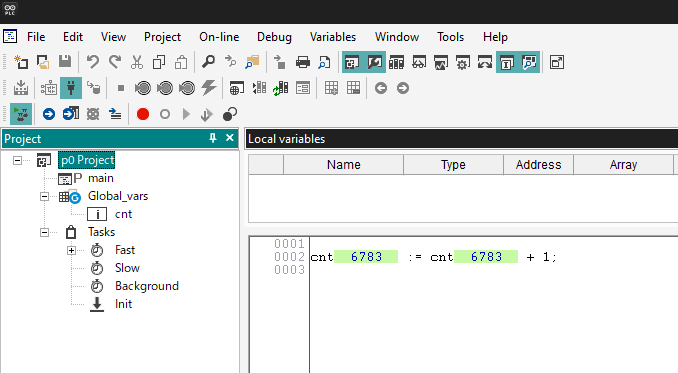Click the lightning bolt toolbar icon

click(x=209, y=88)
